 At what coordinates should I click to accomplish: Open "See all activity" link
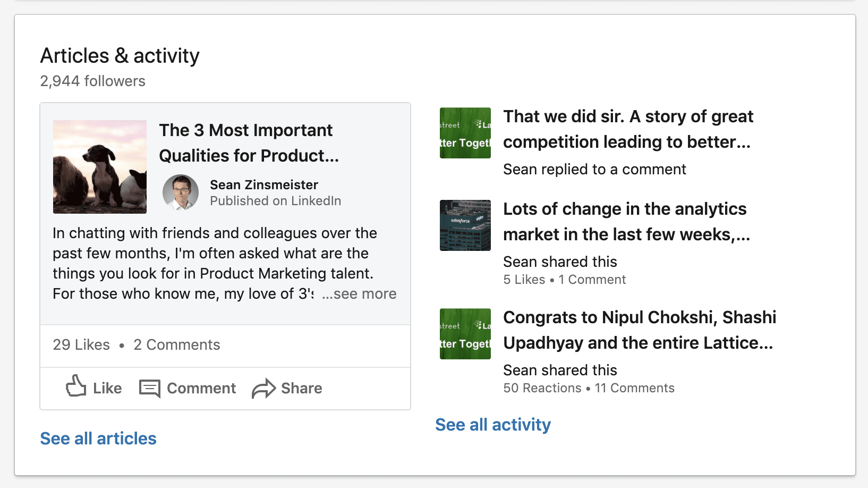pyautogui.click(x=493, y=425)
